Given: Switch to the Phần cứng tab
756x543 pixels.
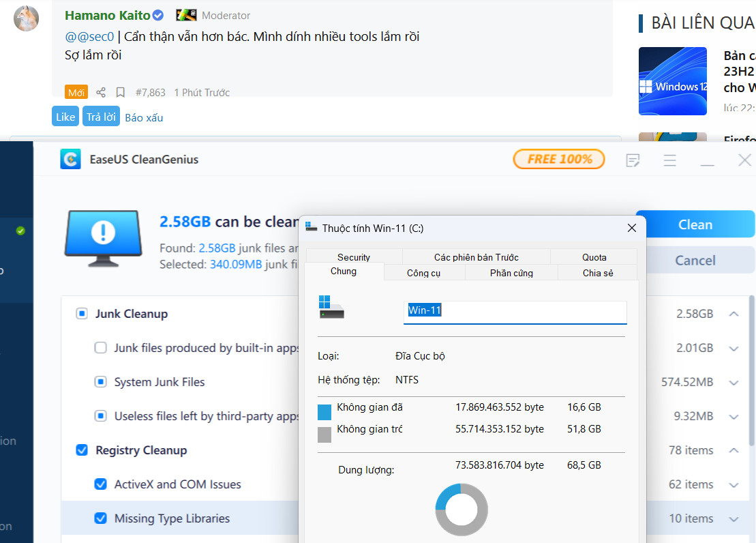Looking at the screenshot, I should (511, 273).
